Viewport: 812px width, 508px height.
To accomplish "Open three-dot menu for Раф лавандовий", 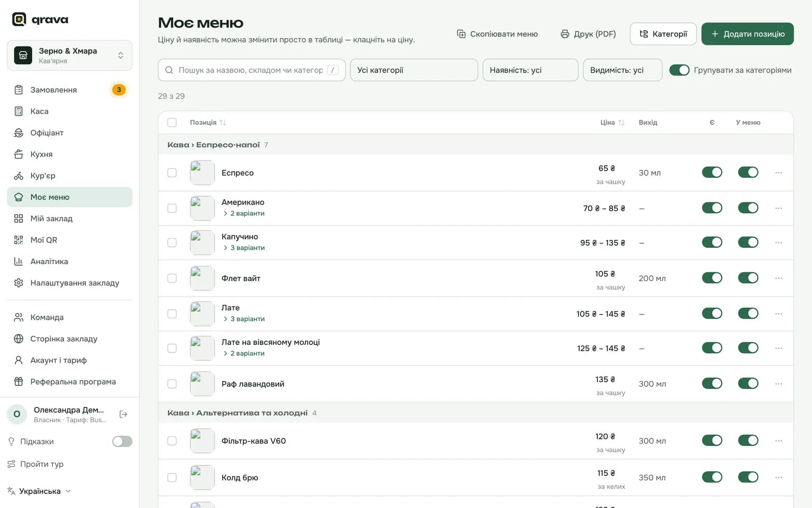I will 779,384.
